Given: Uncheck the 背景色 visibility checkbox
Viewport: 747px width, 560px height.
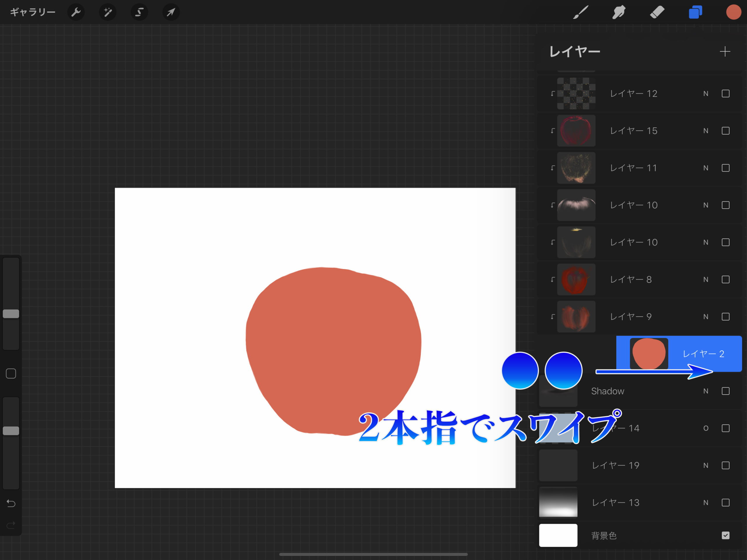Looking at the screenshot, I should tap(725, 535).
